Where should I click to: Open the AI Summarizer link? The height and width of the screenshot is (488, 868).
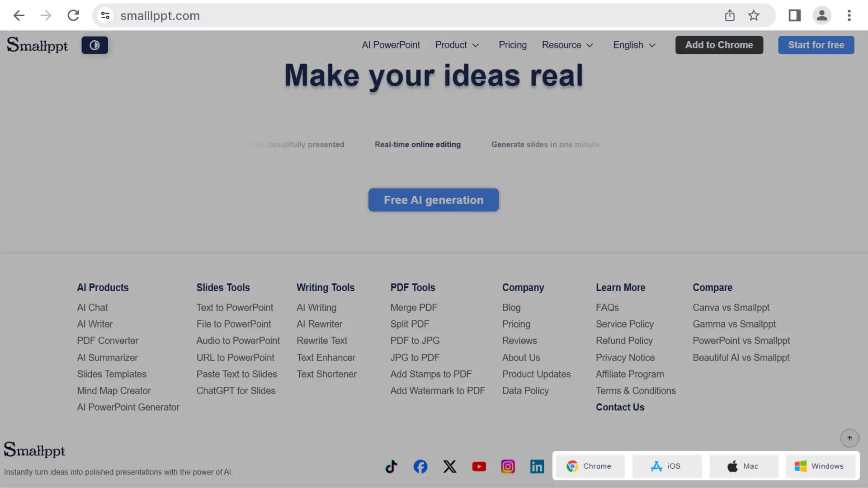click(x=107, y=357)
